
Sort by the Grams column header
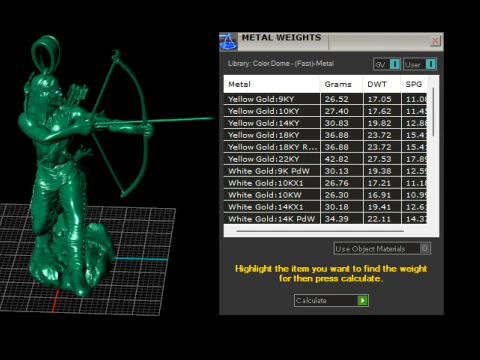click(x=341, y=84)
